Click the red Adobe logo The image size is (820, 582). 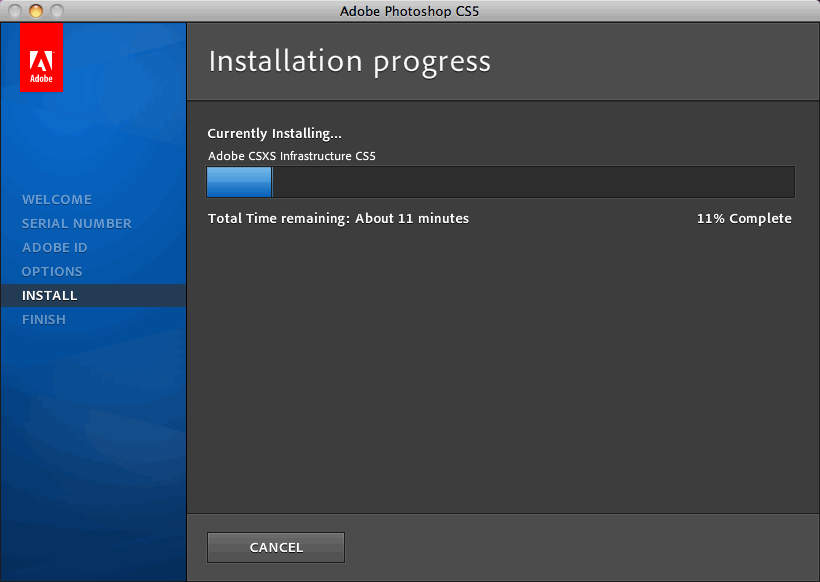pyautogui.click(x=41, y=58)
